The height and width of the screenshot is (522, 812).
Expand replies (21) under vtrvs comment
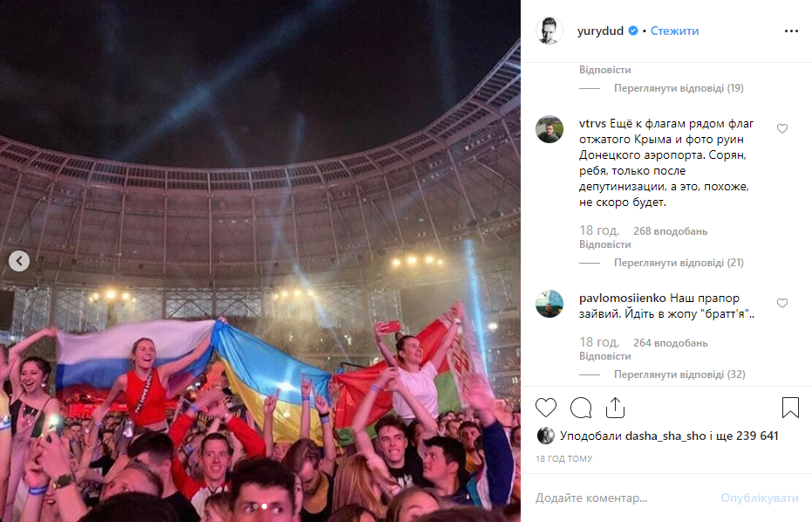(x=679, y=263)
